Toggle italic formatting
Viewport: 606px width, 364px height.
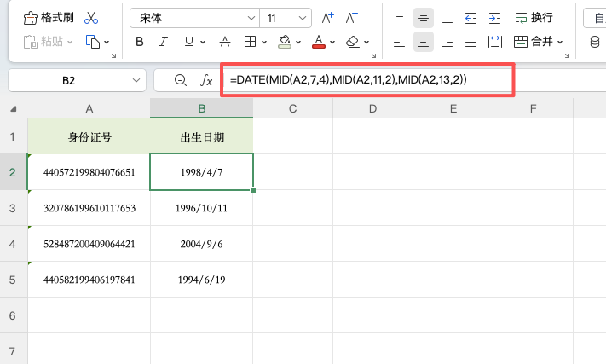tap(164, 42)
